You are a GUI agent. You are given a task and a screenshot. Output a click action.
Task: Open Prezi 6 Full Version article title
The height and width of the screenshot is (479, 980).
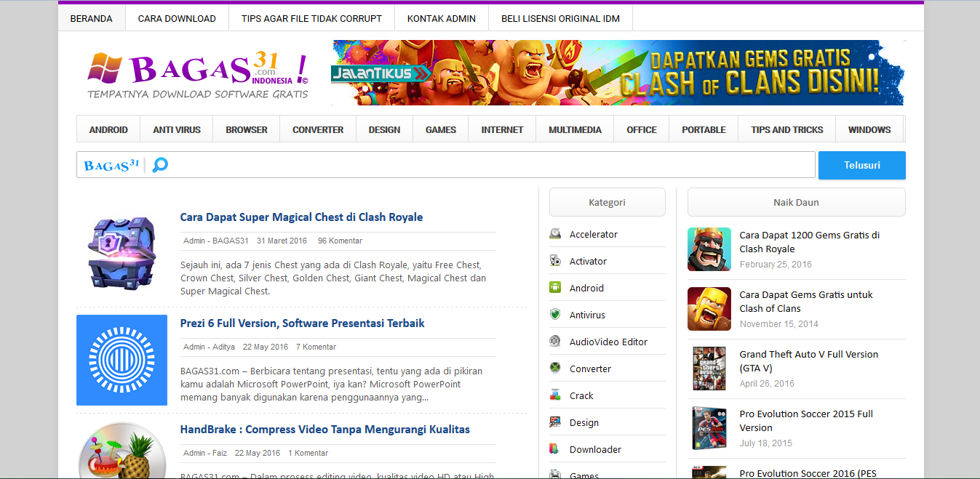[x=303, y=323]
